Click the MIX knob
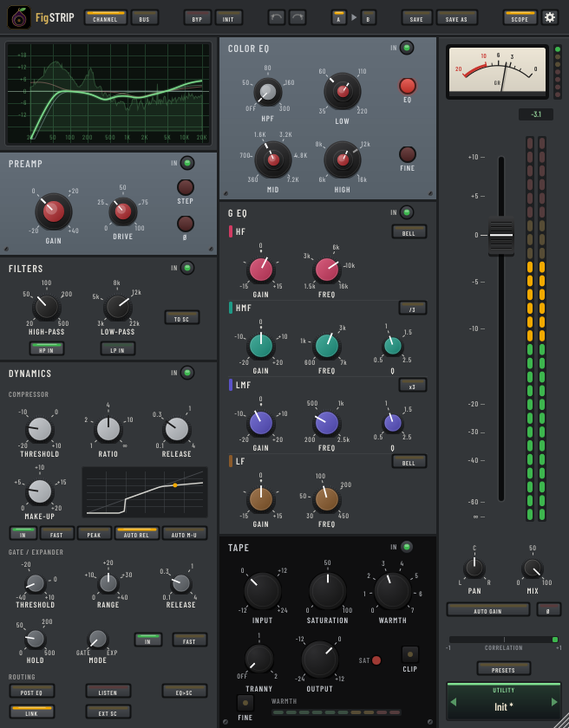Viewport: 569px width, 728px height. (x=533, y=569)
